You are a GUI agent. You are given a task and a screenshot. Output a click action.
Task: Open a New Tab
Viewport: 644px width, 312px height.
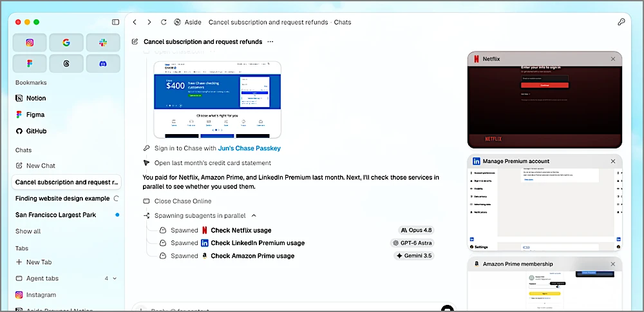tap(33, 262)
